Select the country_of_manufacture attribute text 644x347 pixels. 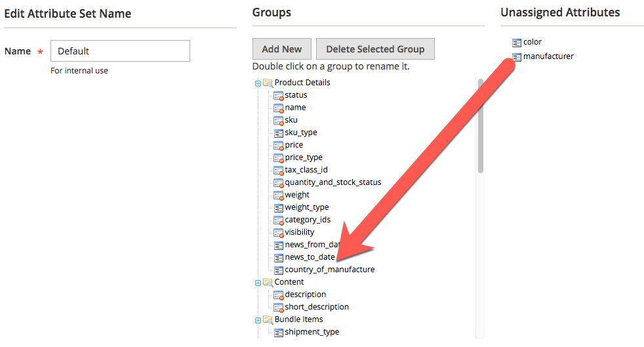(x=330, y=270)
